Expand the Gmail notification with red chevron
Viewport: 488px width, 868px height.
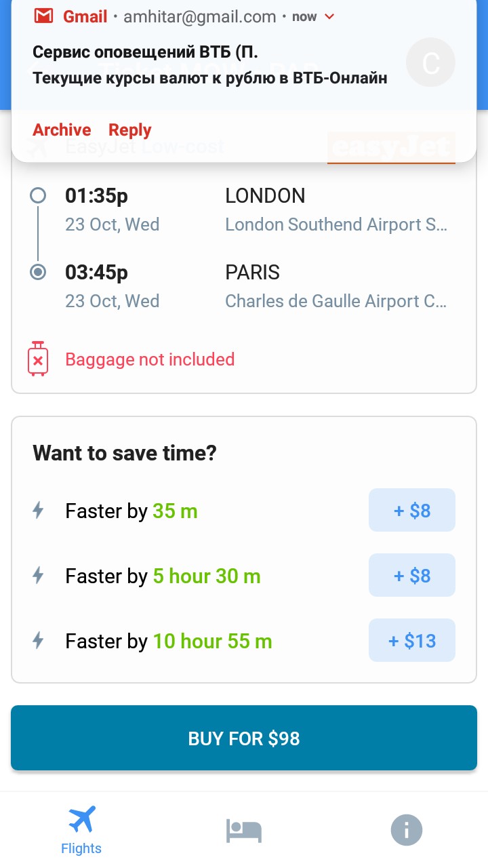point(330,16)
